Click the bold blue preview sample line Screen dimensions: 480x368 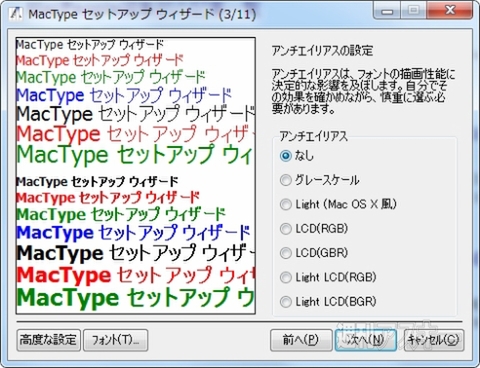tap(133, 232)
